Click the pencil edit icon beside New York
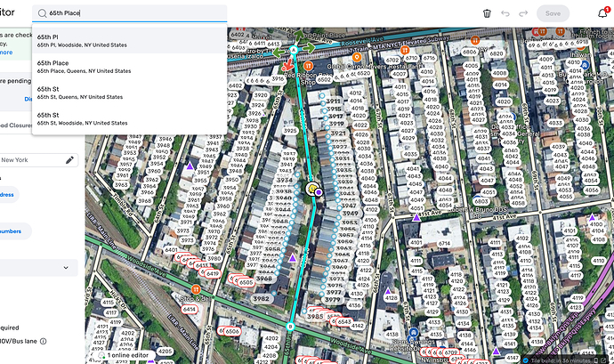 [69, 160]
